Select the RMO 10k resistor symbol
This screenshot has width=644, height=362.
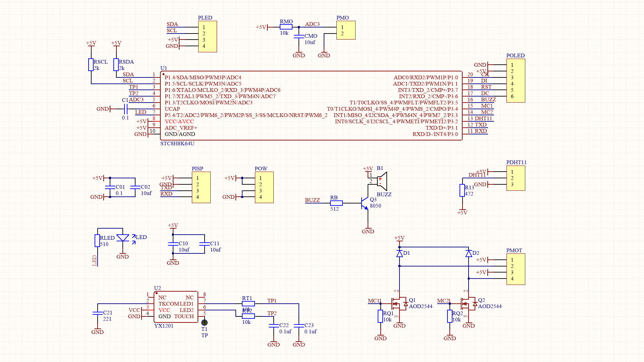286,27
